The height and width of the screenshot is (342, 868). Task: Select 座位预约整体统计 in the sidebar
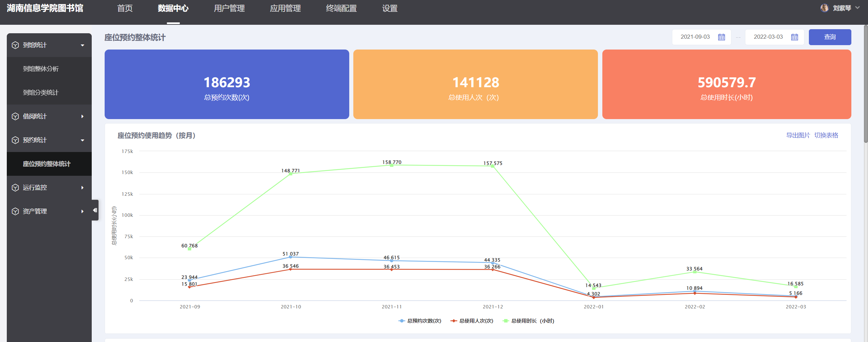(49, 164)
